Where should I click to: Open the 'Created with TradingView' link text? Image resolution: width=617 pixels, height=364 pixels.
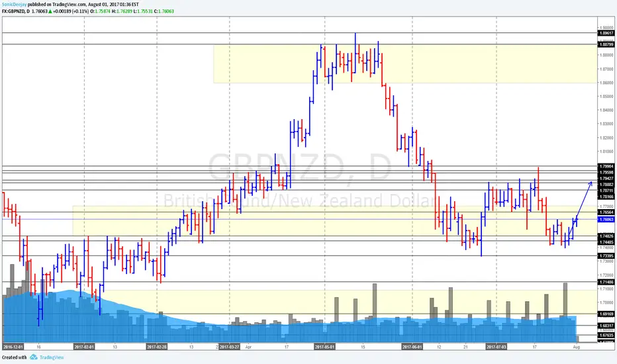[33, 357]
